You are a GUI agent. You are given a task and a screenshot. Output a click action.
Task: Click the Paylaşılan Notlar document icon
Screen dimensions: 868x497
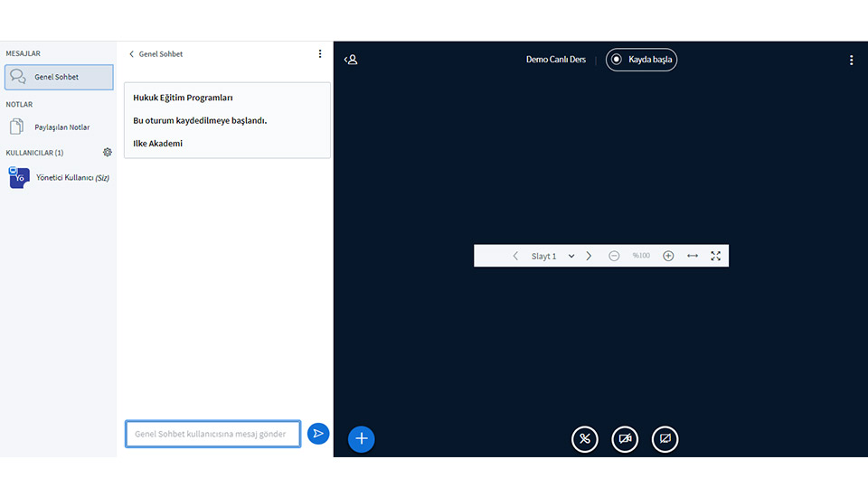16,127
